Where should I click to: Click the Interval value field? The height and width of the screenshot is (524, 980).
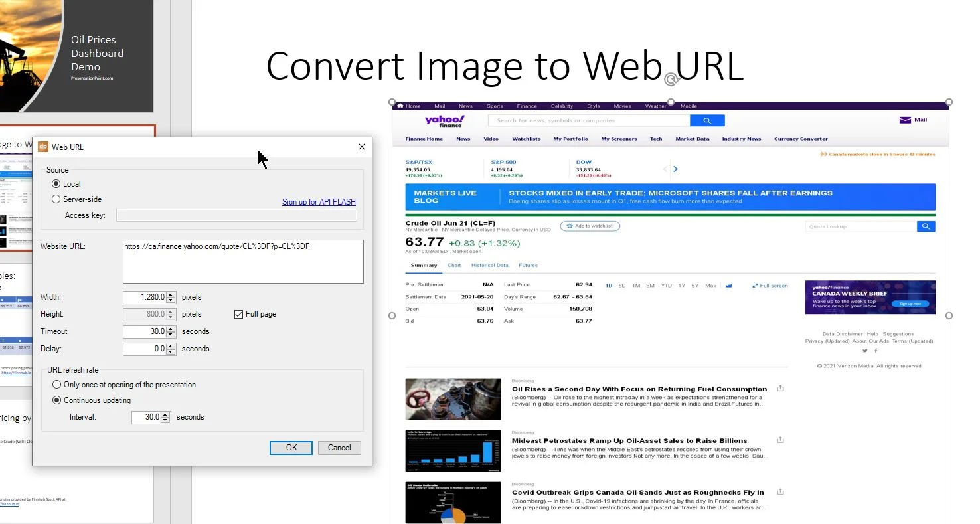coord(147,417)
